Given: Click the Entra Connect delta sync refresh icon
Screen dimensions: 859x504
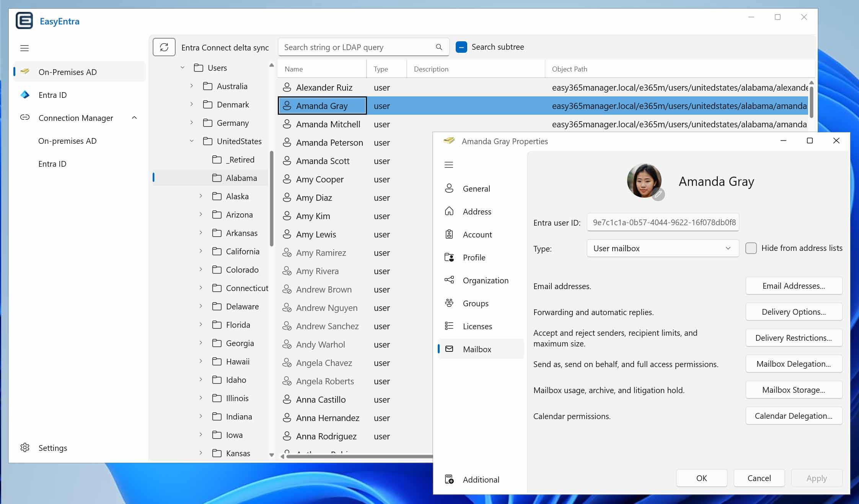Looking at the screenshot, I should point(164,47).
